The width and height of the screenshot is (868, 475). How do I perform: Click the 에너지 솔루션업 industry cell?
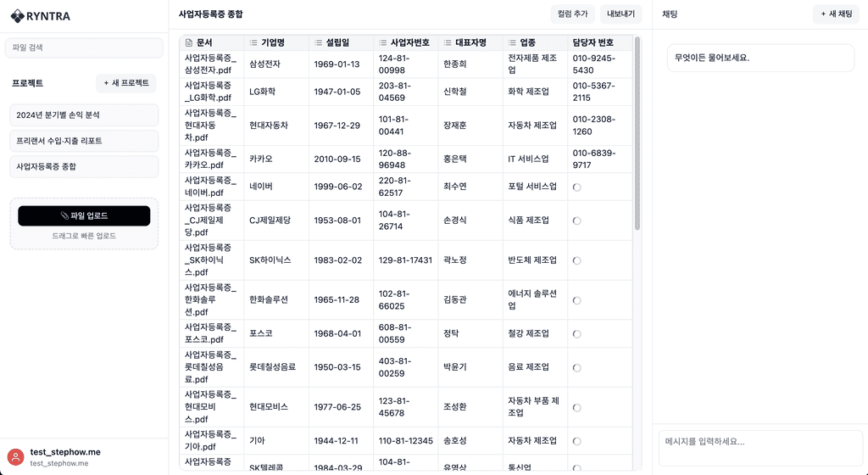(536, 300)
